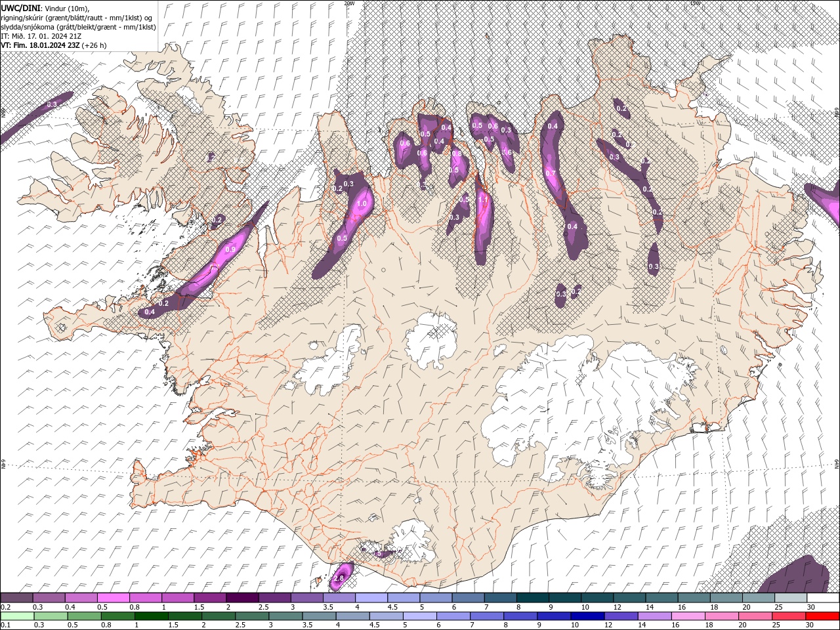
Task: Click the 0.9 snowfall value label on map
Action: (230, 249)
